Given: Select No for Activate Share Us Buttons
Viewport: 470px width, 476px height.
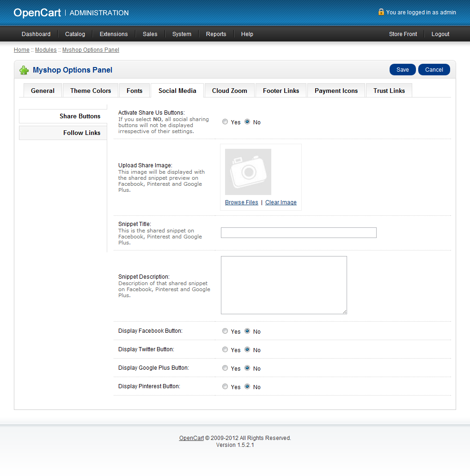Looking at the screenshot, I should [247, 122].
